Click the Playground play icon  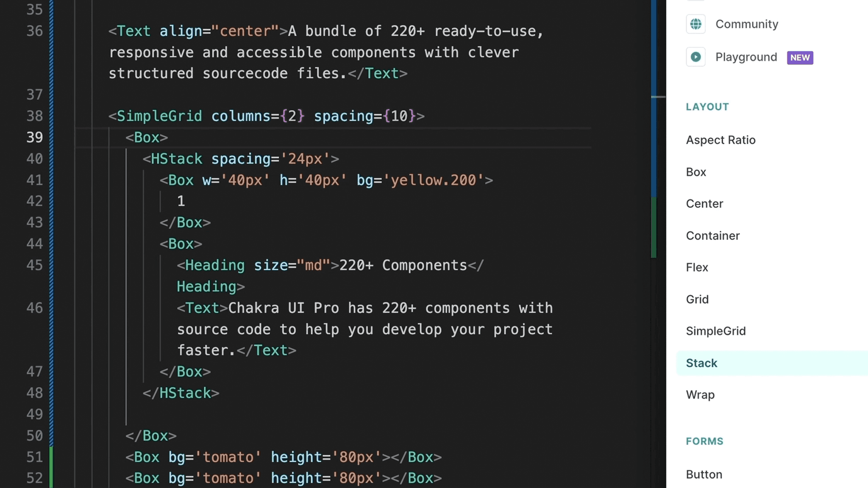[x=696, y=57]
